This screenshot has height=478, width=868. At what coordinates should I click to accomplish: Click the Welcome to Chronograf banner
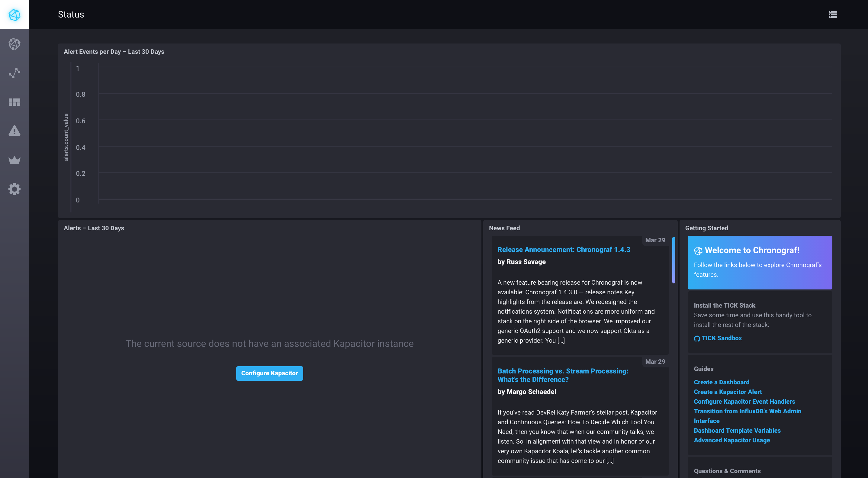(x=760, y=262)
